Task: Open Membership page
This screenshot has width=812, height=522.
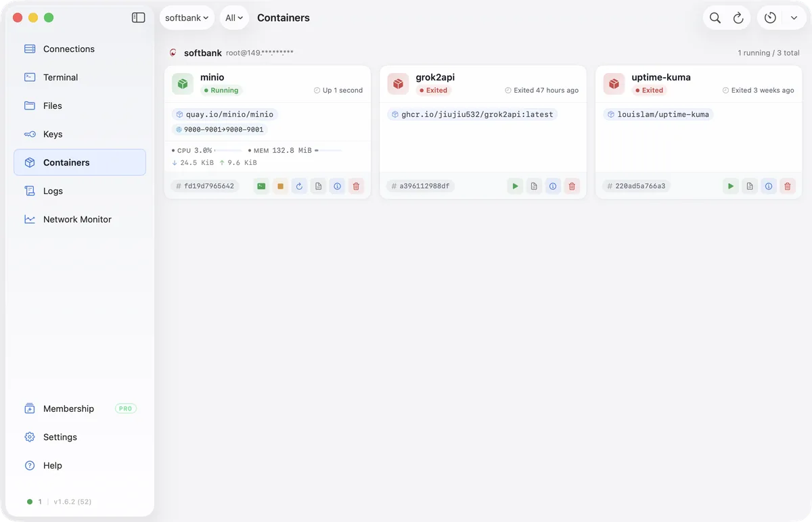Action: [80, 408]
